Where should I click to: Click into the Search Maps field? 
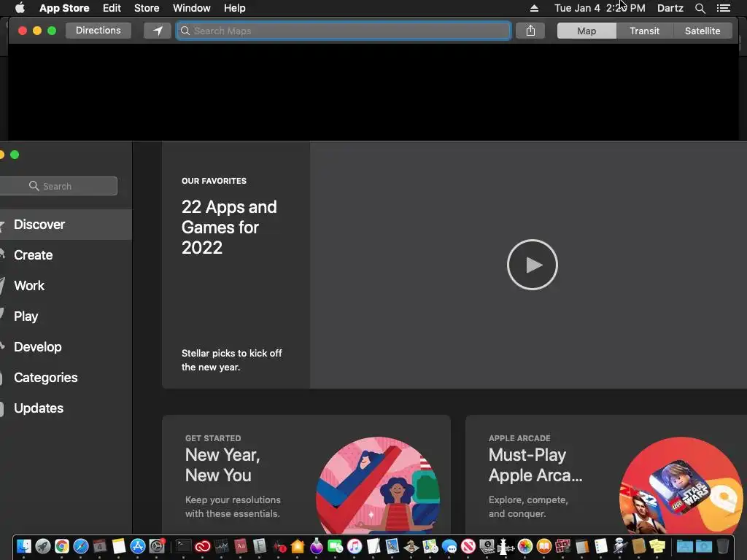click(344, 31)
